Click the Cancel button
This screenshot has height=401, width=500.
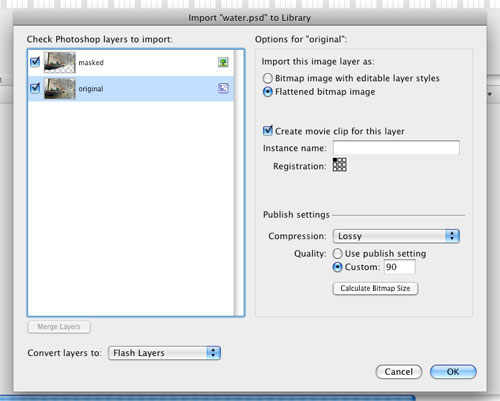click(x=399, y=372)
